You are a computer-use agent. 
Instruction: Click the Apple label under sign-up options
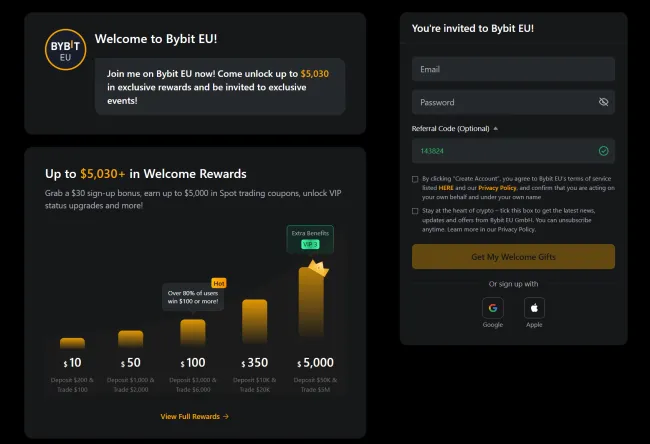pyautogui.click(x=534, y=325)
